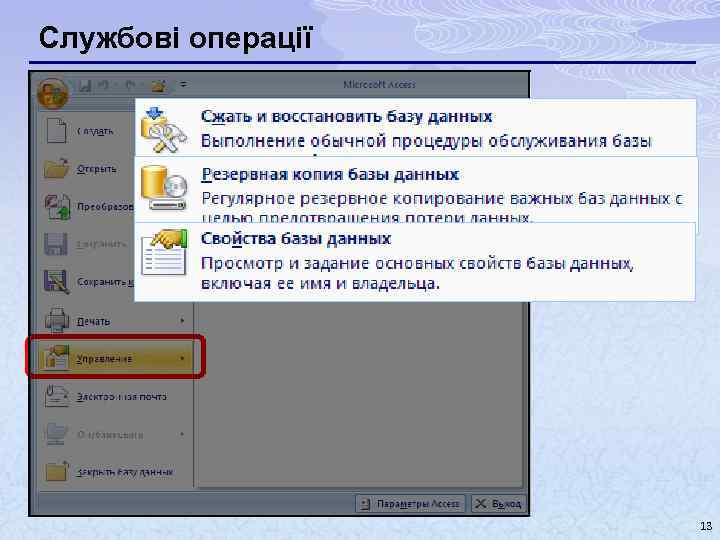Select Резервная копия базы данных heading

click(x=330, y=174)
